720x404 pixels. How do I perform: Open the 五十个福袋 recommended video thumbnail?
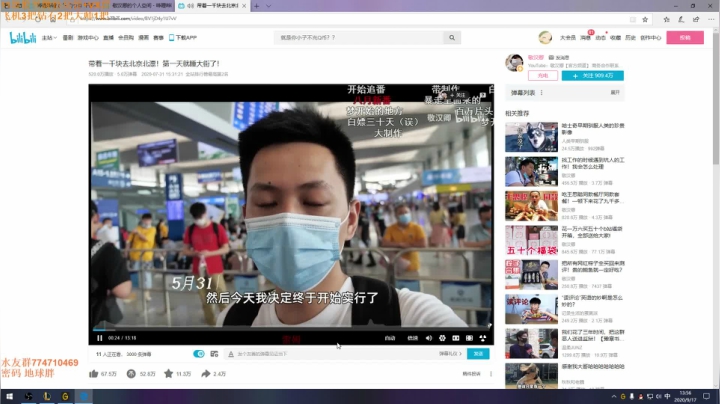[x=531, y=240]
